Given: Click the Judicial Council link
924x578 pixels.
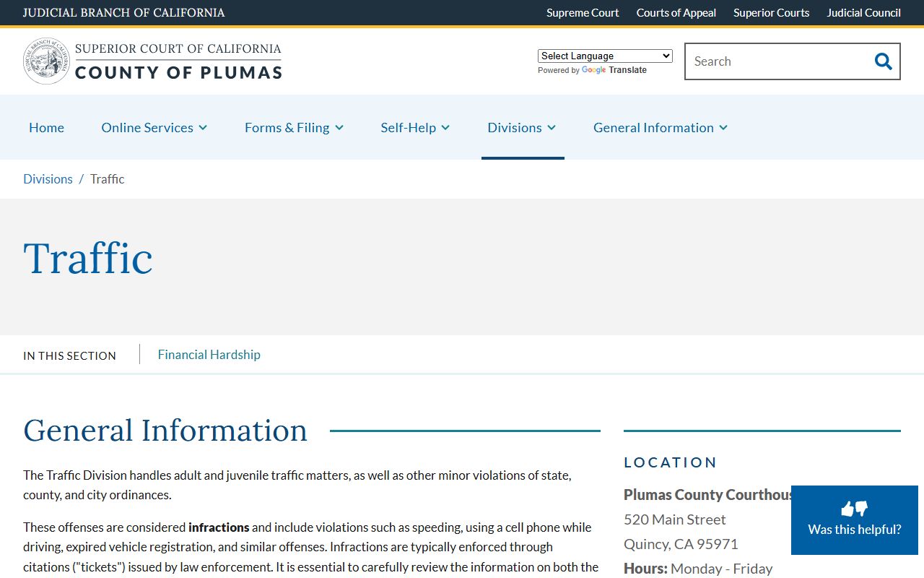Looking at the screenshot, I should point(864,12).
